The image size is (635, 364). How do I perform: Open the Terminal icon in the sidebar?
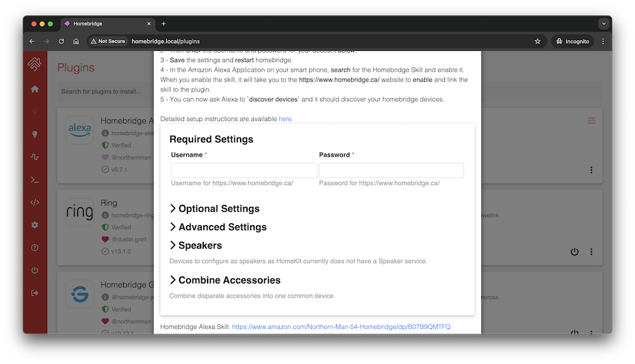click(x=35, y=180)
